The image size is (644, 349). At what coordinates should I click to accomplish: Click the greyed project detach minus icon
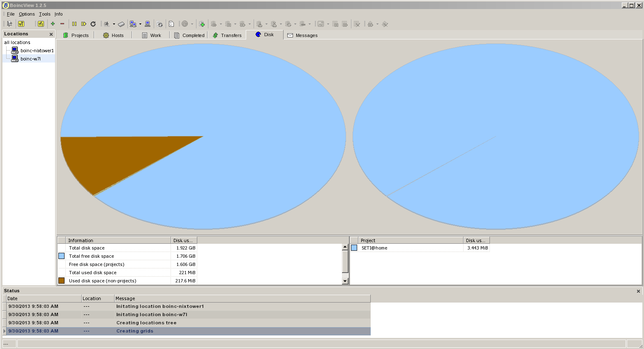(302, 24)
